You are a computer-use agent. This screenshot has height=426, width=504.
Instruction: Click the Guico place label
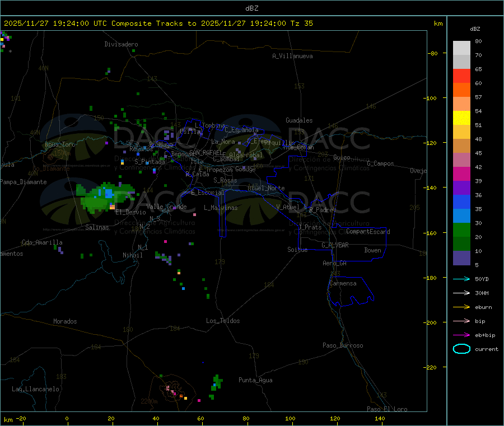pyautogui.click(x=342, y=157)
